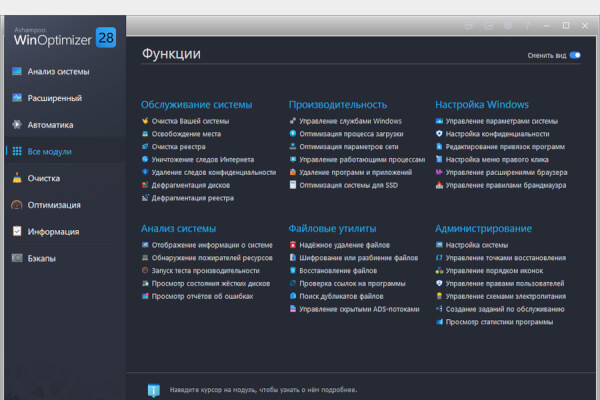Screen dimensions: 600x400
Task: Click the Файловые утилиты category heading
Action: pos(332,229)
